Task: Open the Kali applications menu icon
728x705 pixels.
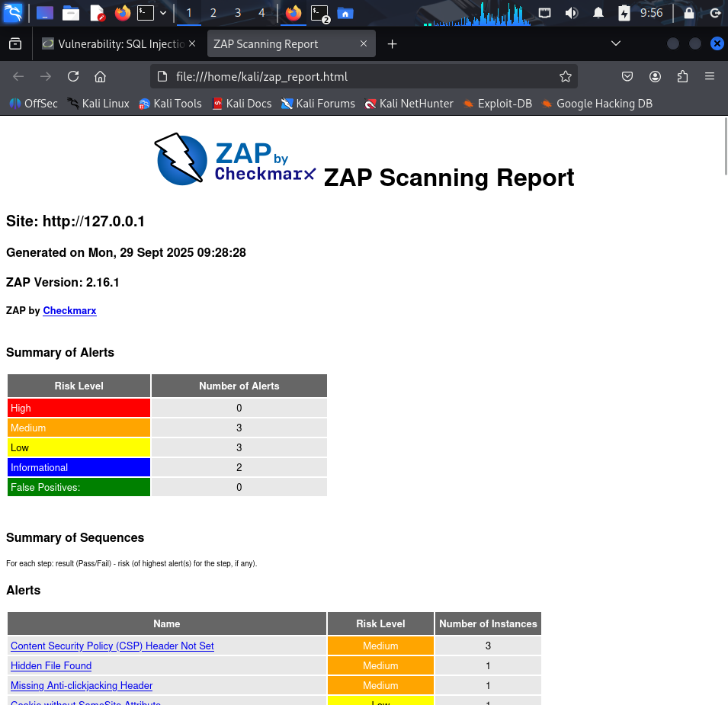Action: [12, 13]
